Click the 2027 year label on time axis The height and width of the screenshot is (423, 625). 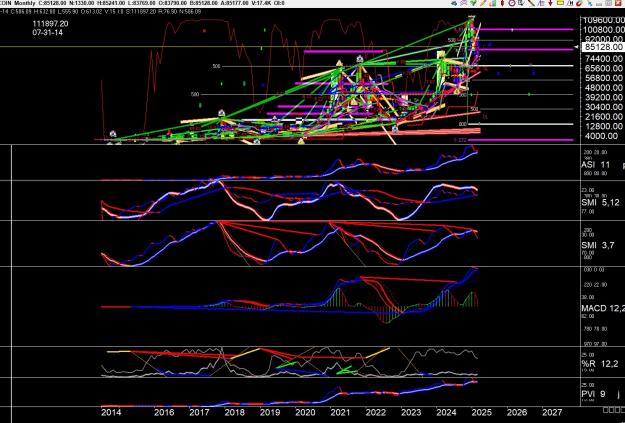click(552, 412)
